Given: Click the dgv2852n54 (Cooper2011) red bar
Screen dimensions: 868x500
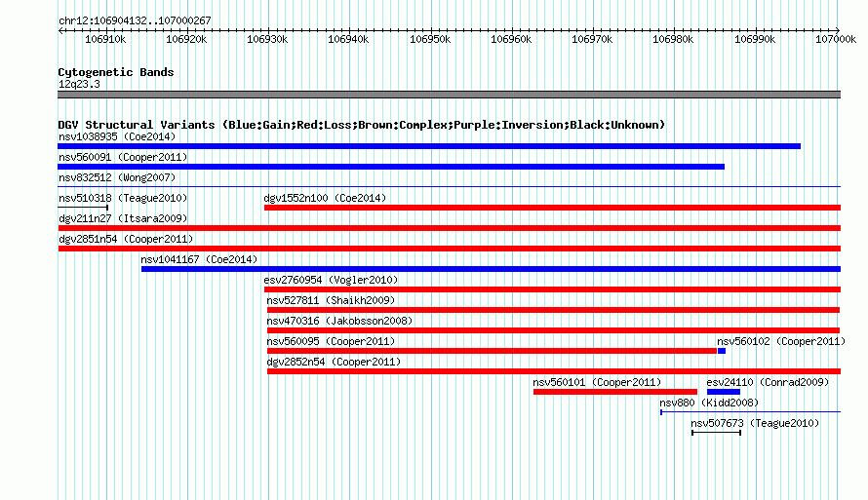Looking at the screenshot, I should click(x=554, y=371).
